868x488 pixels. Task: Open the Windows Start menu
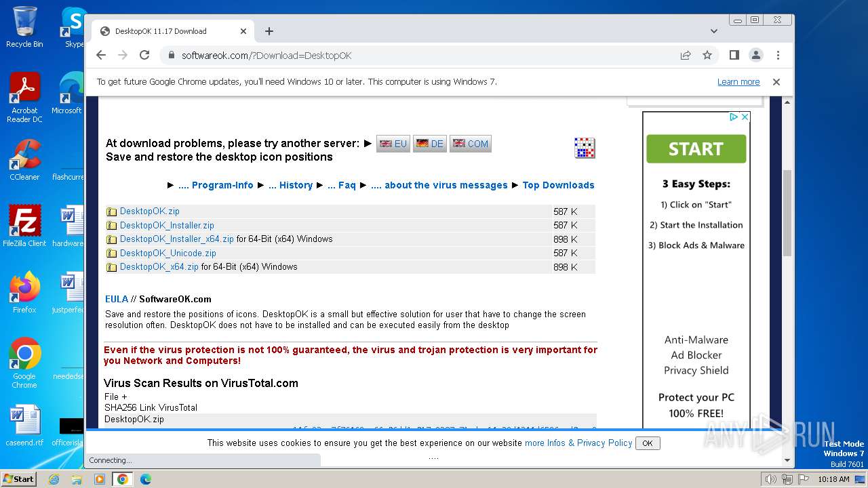click(x=18, y=479)
